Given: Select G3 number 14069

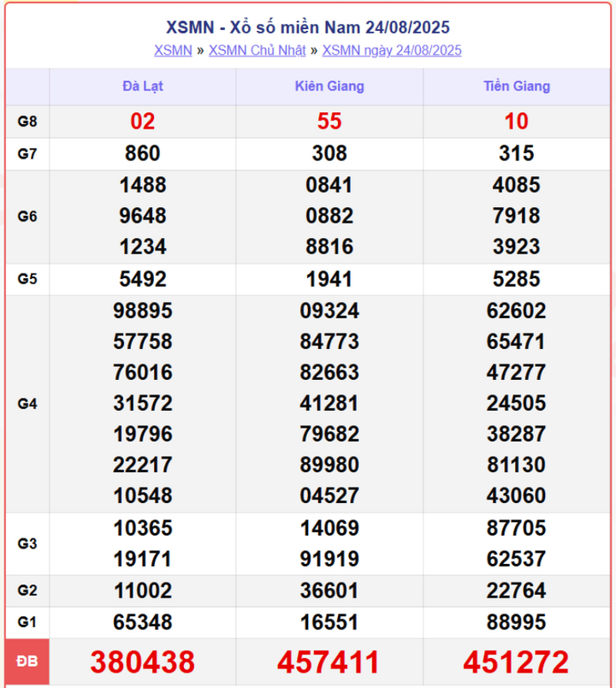Looking at the screenshot, I should (329, 528).
